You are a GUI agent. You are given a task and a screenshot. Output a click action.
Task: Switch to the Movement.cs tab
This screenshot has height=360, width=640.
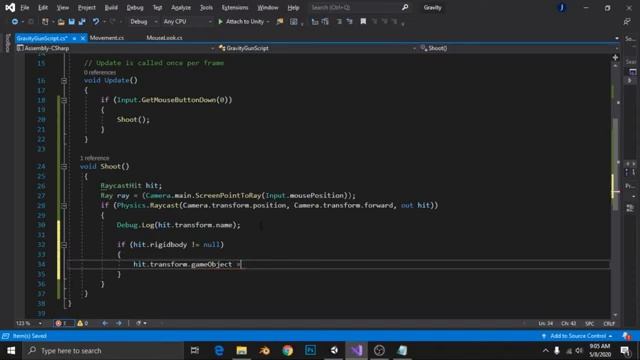tap(107, 38)
